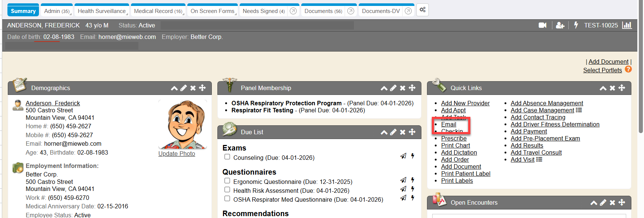Open the Needs Signed tab
The image size is (644, 218).
click(263, 11)
